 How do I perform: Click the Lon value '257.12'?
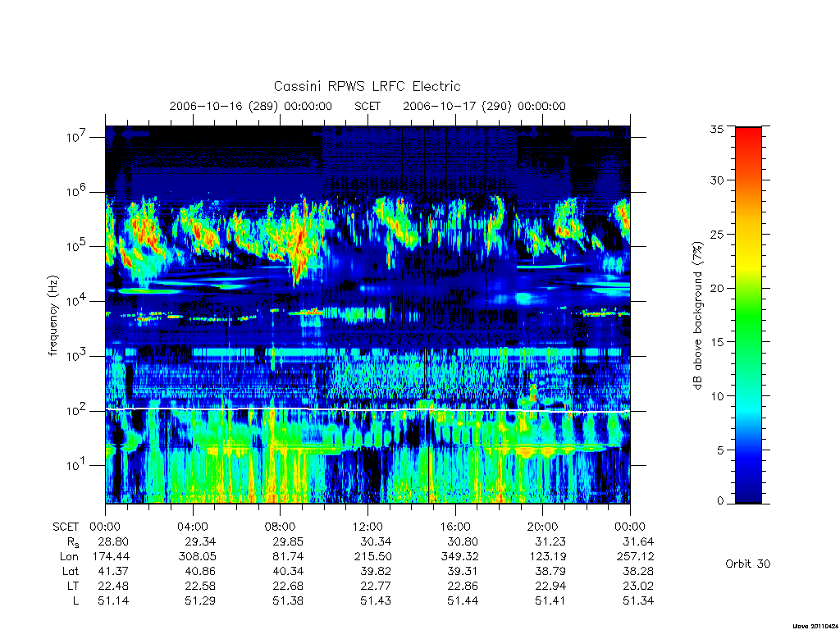click(636, 557)
